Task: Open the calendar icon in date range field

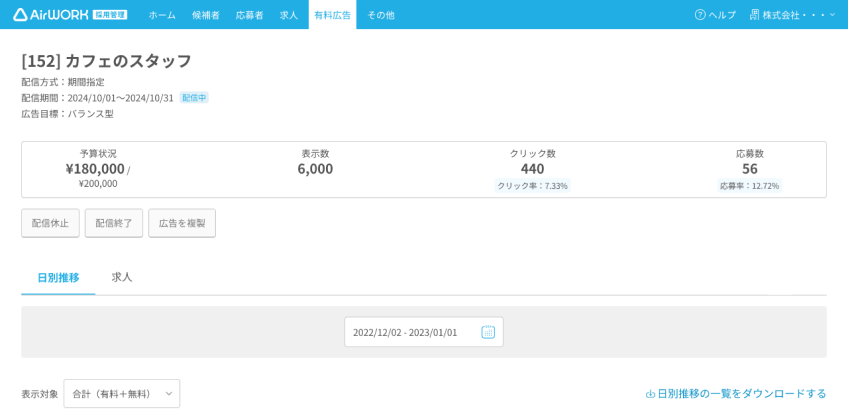Action: [488, 332]
